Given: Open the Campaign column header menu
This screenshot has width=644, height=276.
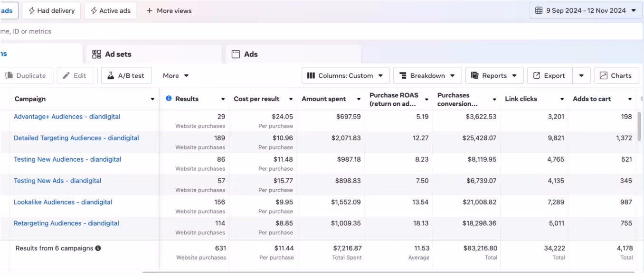Looking at the screenshot, I should (x=152, y=99).
